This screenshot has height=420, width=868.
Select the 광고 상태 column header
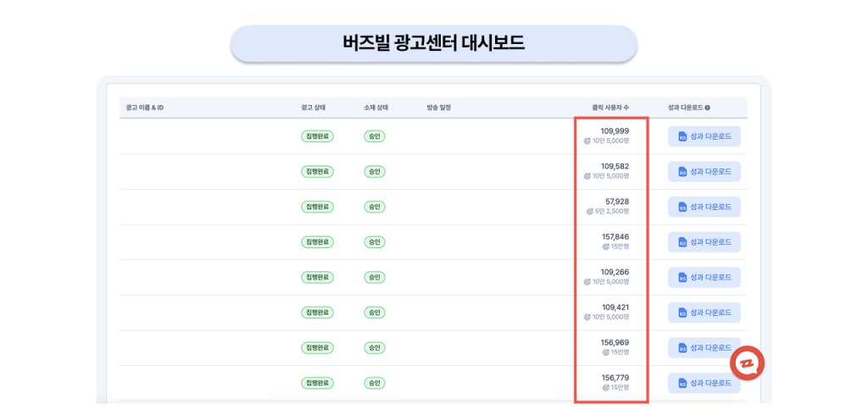click(314, 108)
